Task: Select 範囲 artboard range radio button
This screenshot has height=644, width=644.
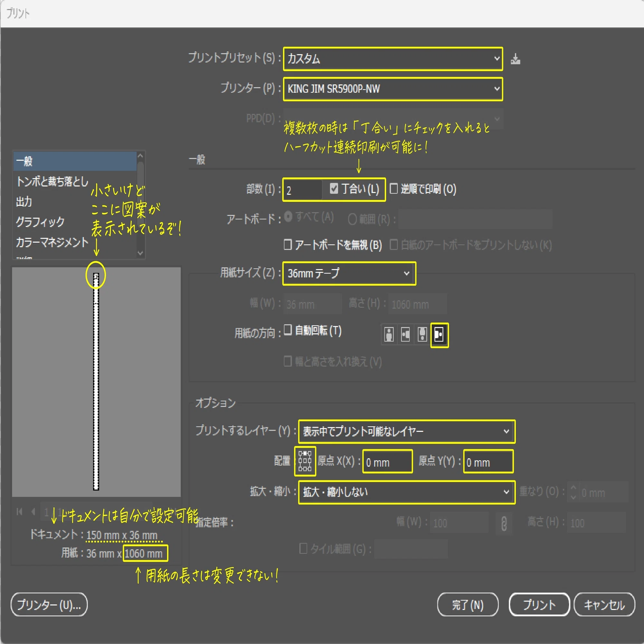Action: pyautogui.click(x=352, y=219)
